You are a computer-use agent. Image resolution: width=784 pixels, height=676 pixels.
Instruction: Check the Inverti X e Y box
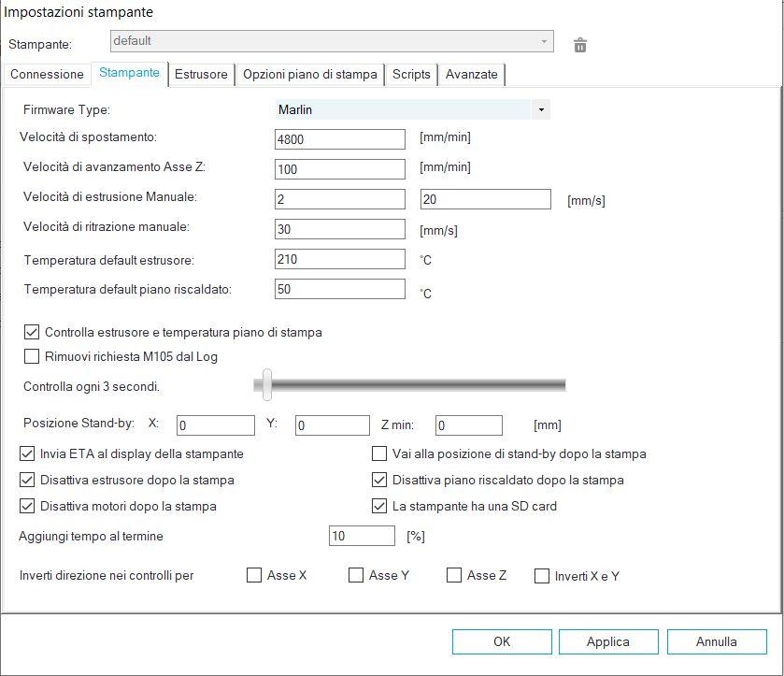pyautogui.click(x=542, y=576)
